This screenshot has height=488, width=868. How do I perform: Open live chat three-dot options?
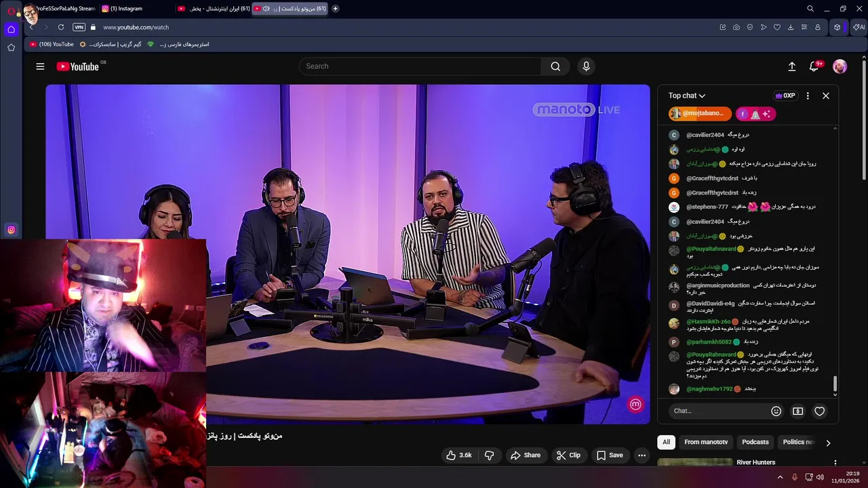click(x=808, y=96)
